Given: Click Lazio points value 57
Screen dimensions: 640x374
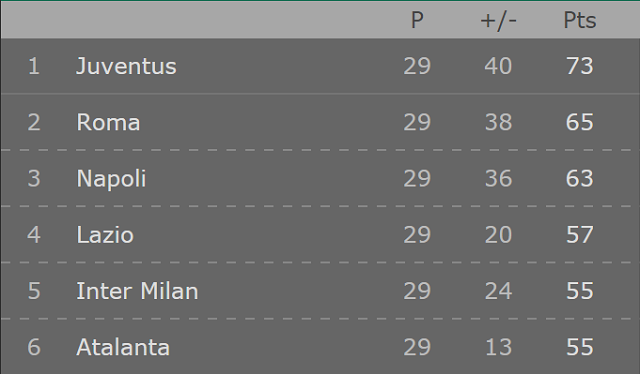Looking at the screenshot, I should (580, 235).
